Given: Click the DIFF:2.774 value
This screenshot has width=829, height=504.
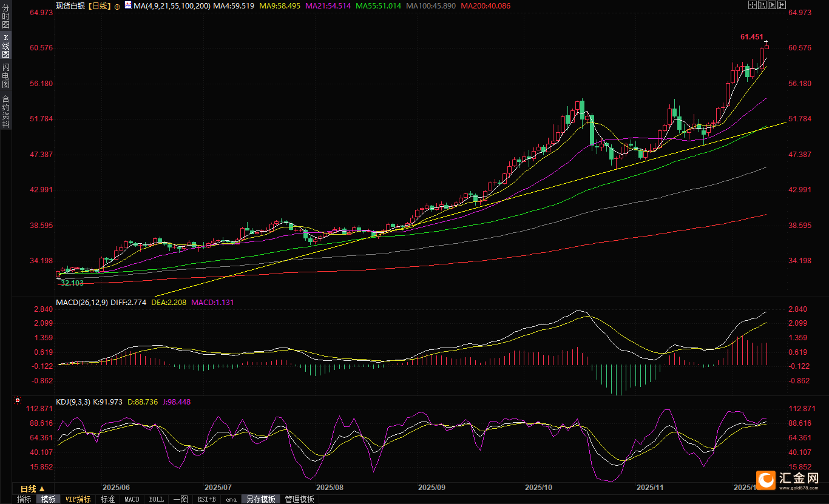Looking at the screenshot, I should (x=129, y=302).
